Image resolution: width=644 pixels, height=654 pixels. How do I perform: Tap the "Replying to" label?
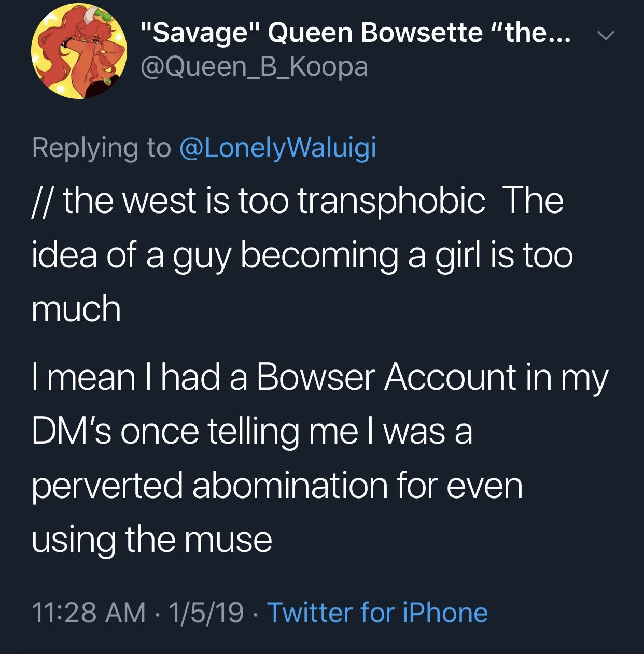coord(101,148)
